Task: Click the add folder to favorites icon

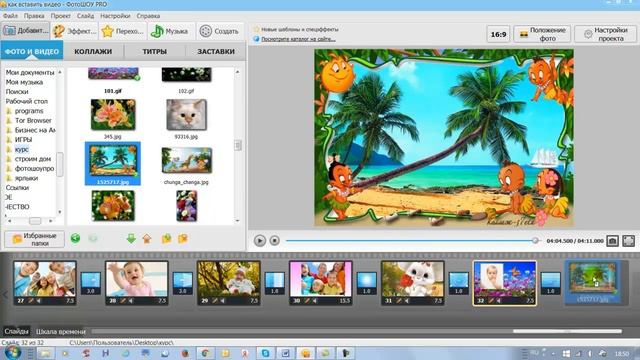Action: click(x=167, y=238)
